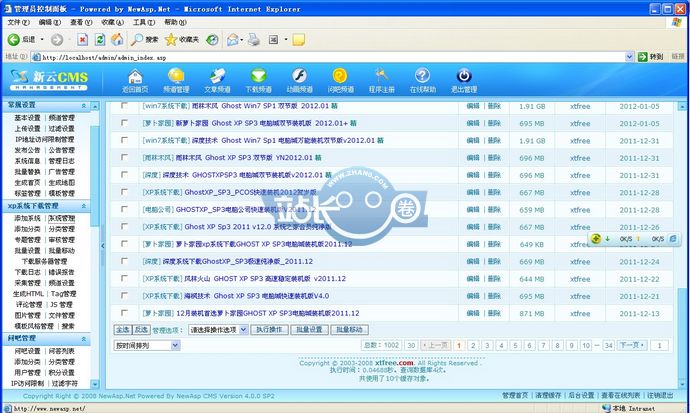Collapse the xp系统下载管理 sidebar section
Image resolution: width=690 pixels, height=413 pixels.
(x=84, y=206)
